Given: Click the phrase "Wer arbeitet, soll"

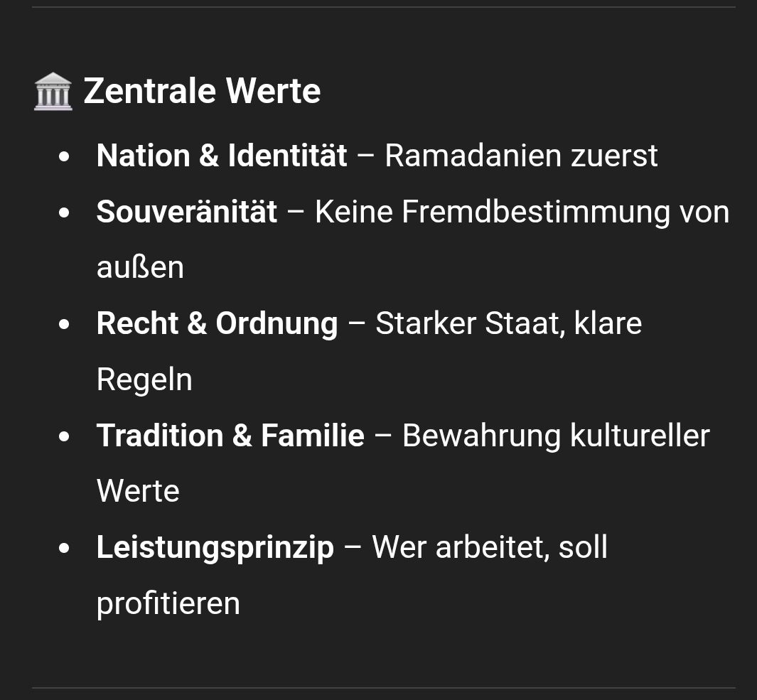Looking at the screenshot, I should click(x=490, y=547).
